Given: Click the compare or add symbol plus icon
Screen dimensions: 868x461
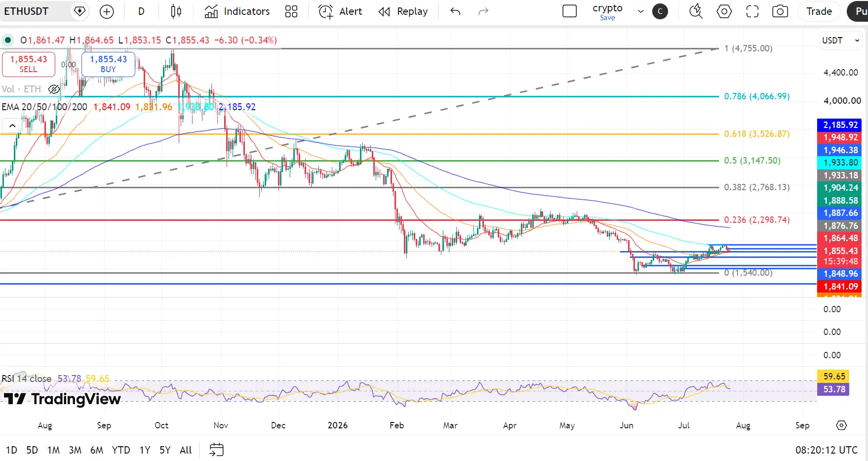Looking at the screenshot, I should (x=107, y=11).
